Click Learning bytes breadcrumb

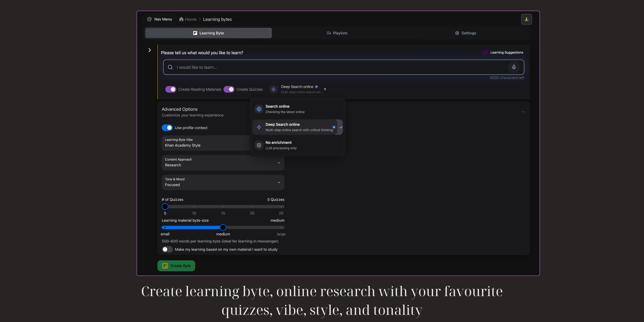(x=217, y=19)
